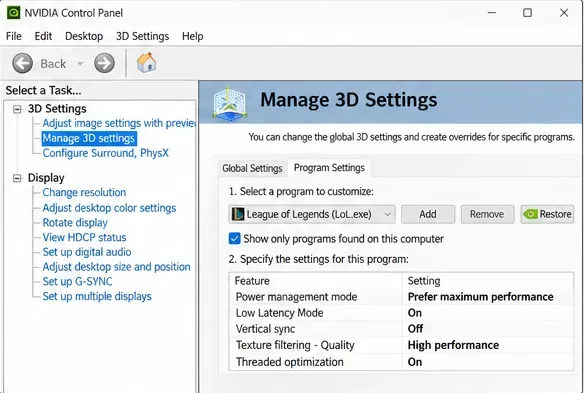The width and height of the screenshot is (586, 393).
Task: Select the Threaded optimization row
Action: (401, 362)
